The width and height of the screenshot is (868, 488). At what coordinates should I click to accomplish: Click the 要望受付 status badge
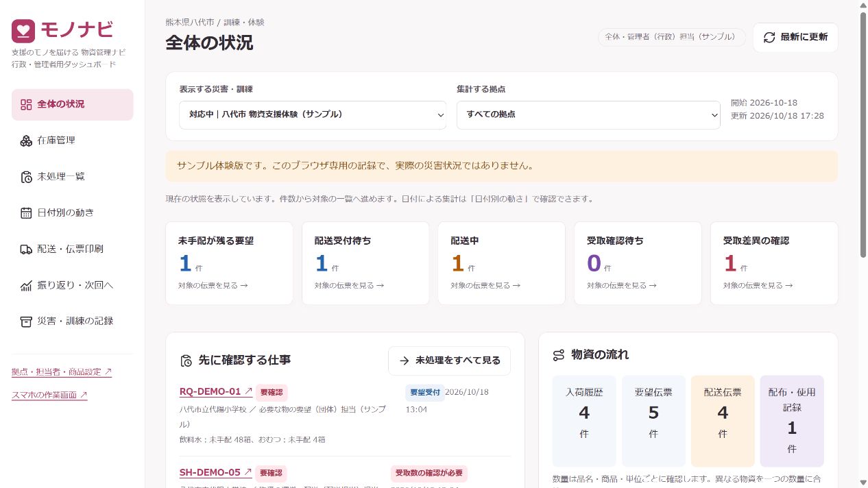point(424,392)
